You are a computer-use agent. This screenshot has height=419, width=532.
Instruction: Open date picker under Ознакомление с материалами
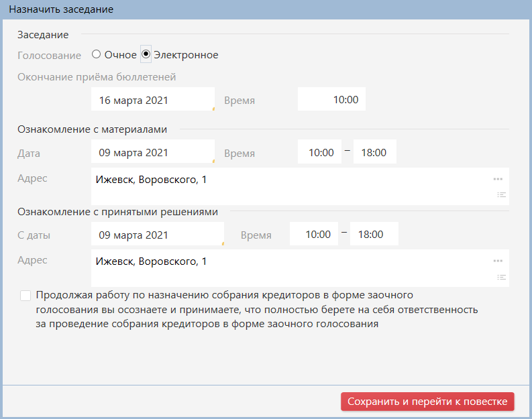point(152,152)
